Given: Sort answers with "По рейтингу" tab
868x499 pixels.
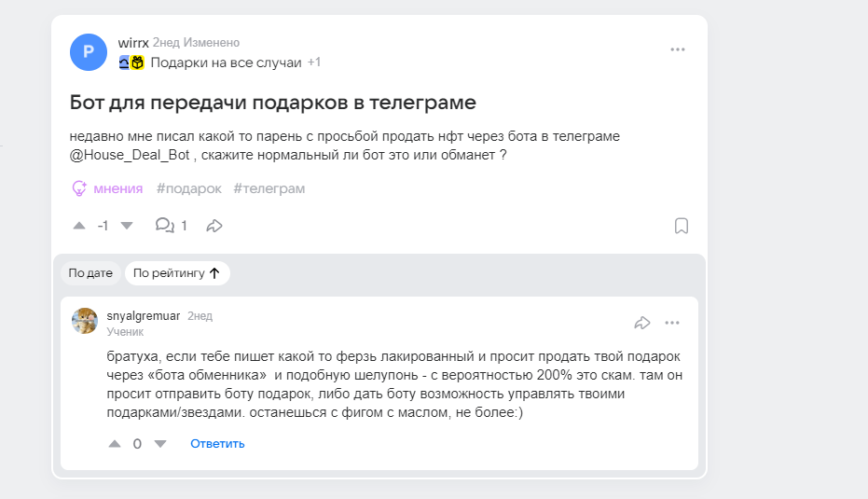Looking at the screenshot, I should pyautogui.click(x=176, y=273).
